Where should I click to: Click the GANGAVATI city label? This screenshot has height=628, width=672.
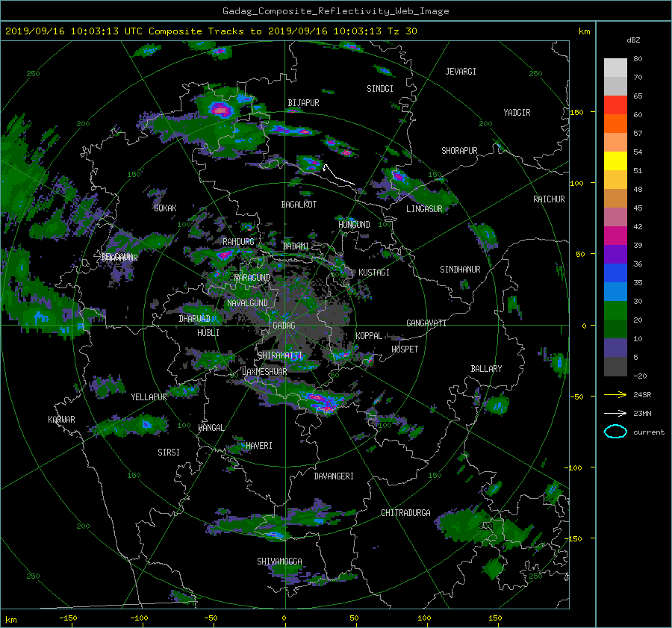point(426,323)
